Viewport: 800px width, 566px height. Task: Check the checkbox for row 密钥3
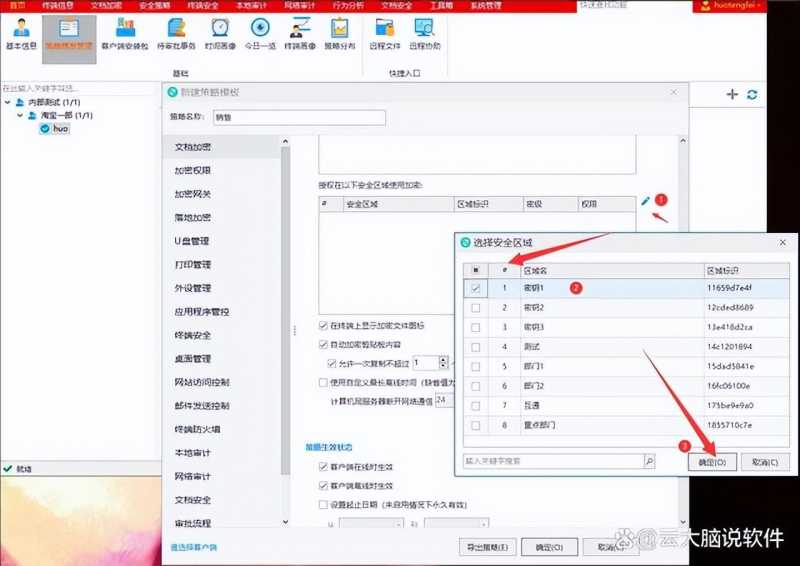pos(476,327)
